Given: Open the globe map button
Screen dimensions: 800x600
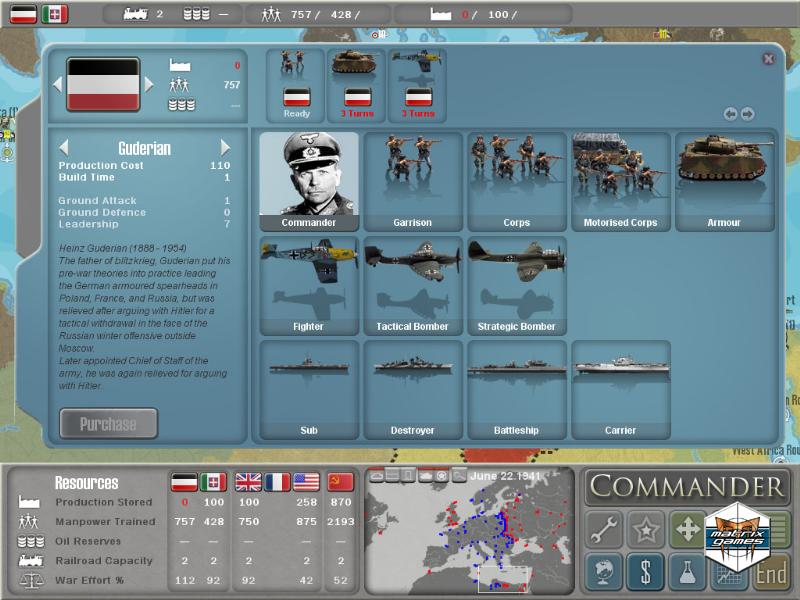Looking at the screenshot, I should point(604,571).
